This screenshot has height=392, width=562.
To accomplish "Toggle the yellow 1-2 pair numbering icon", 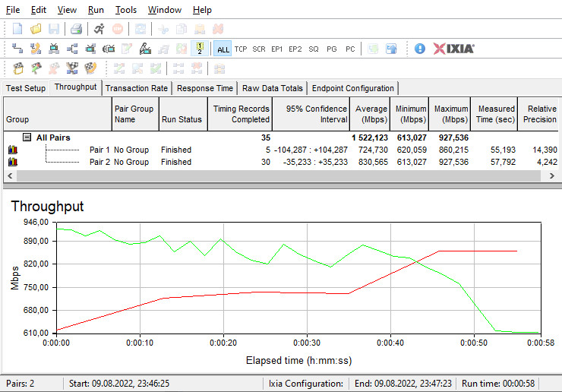I will (x=200, y=49).
